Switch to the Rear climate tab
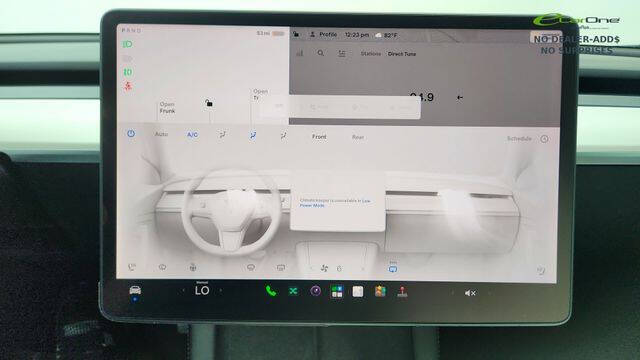Screen dimensions: 640x360 pos(358,137)
